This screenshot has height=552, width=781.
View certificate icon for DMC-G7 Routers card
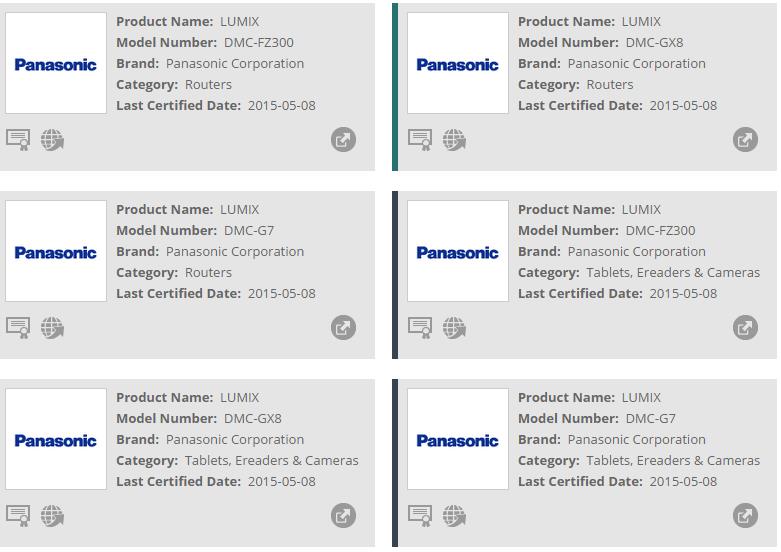(18, 328)
